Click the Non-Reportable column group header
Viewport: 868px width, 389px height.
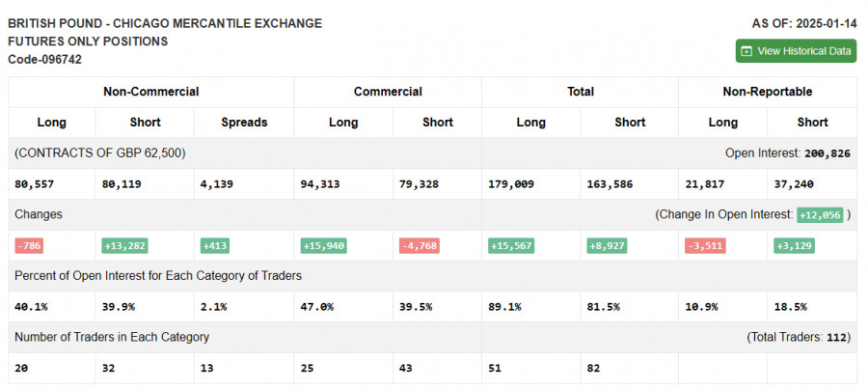(x=767, y=92)
